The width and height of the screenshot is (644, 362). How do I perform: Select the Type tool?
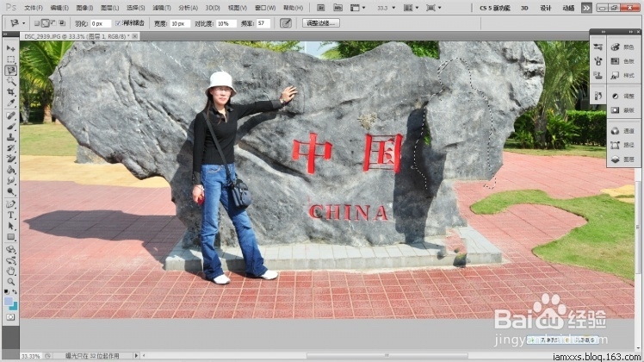tap(10, 215)
